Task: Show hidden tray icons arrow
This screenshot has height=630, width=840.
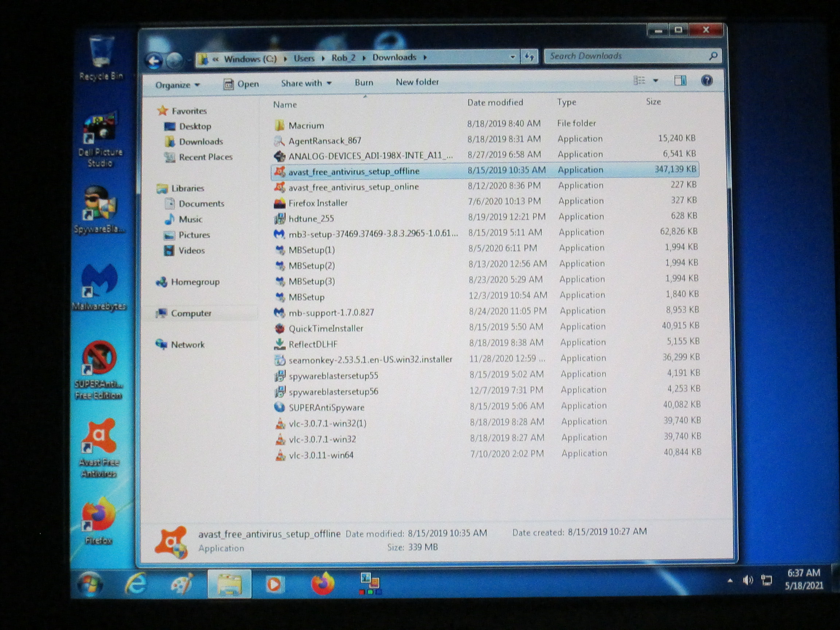Action: pyautogui.click(x=730, y=580)
